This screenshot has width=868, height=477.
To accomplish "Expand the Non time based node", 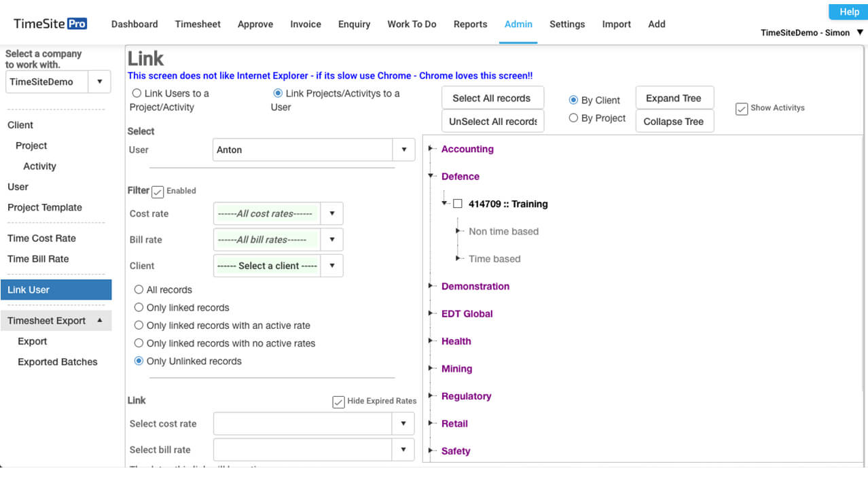I will pos(460,231).
